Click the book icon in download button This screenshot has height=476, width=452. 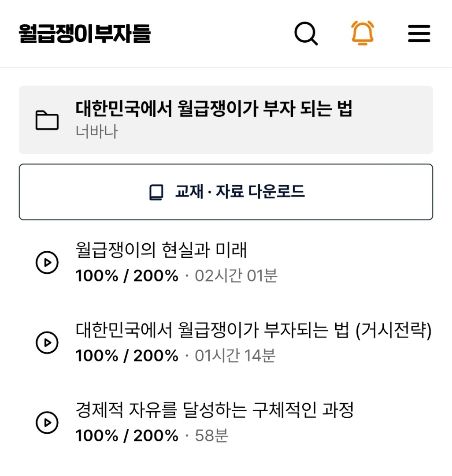click(156, 192)
